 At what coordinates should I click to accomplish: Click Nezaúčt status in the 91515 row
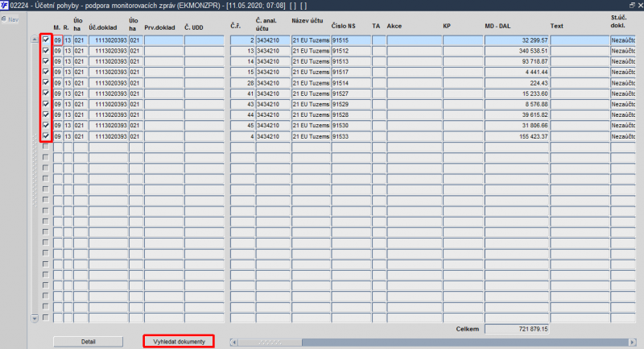(622, 40)
